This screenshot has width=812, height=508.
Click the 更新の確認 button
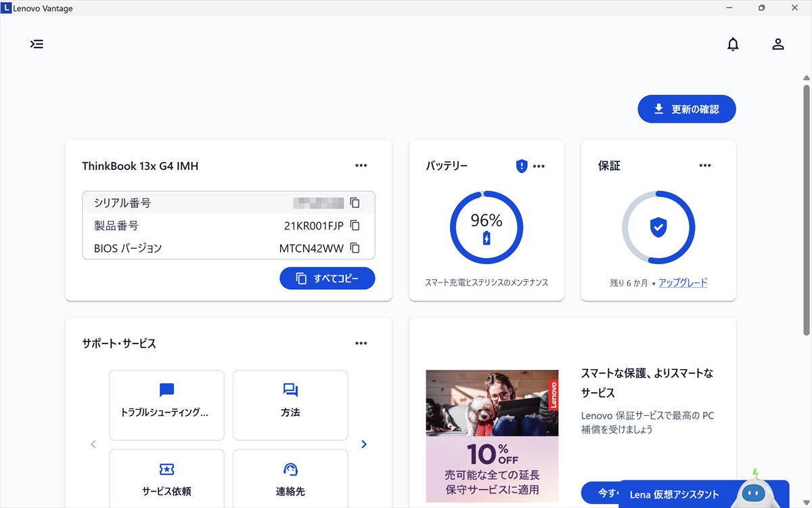687,109
